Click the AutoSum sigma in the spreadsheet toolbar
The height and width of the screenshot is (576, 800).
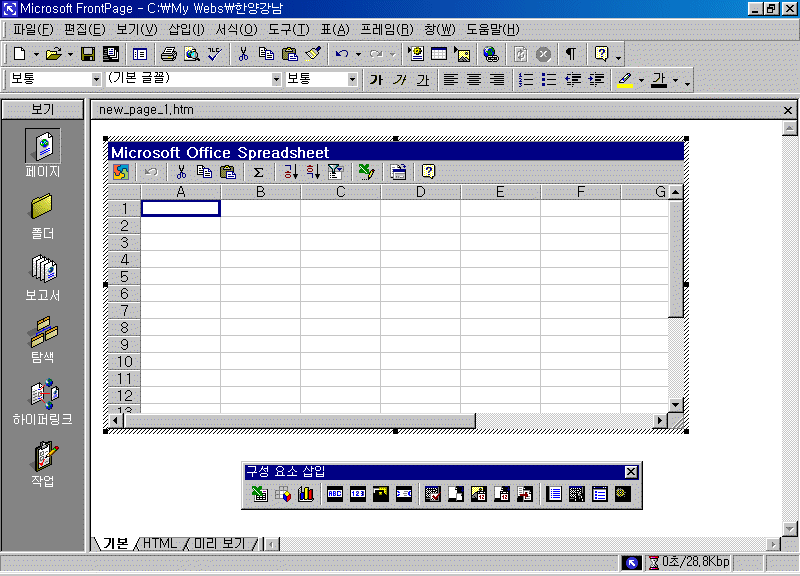tap(259, 172)
